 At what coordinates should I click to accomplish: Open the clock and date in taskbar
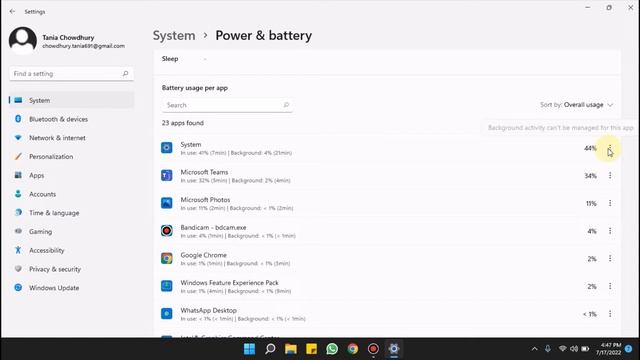point(608,349)
